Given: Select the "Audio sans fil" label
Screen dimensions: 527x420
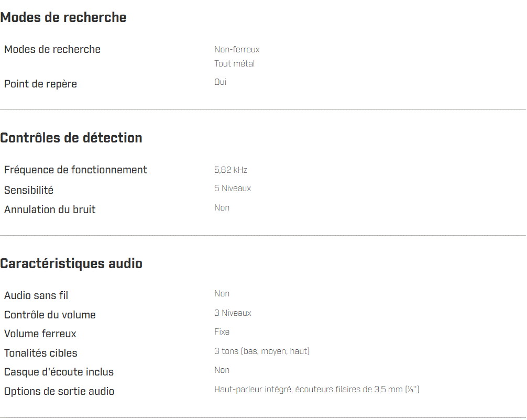Looking at the screenshot, I should point(36,295).
